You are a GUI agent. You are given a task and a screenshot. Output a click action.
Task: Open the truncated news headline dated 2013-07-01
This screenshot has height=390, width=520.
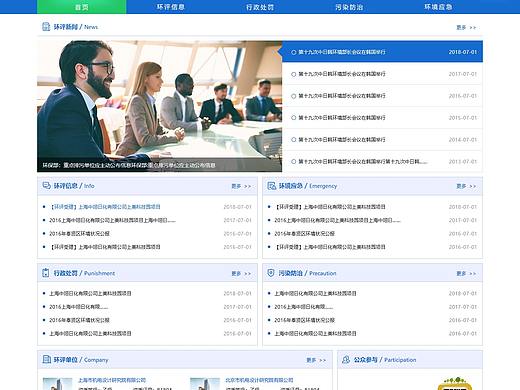point(382,161)
